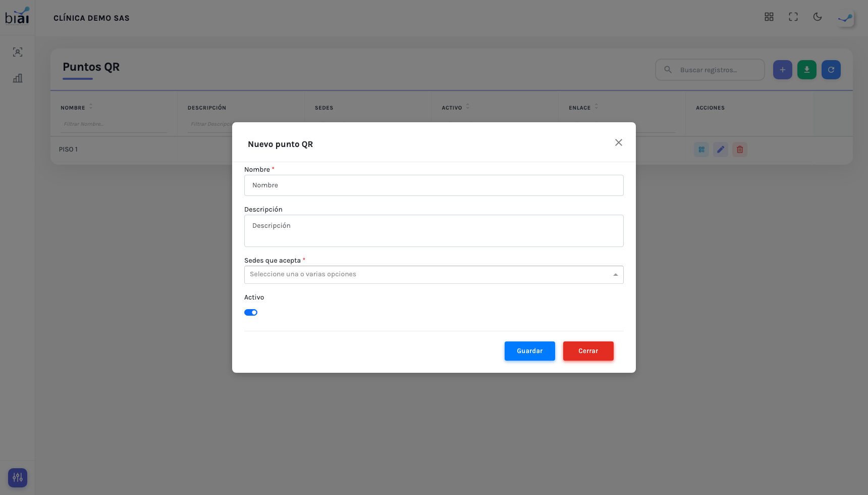Image resolution: width=868 pixels, height=495 pixels.
Task: Edit the PISO 1 row pencil icon
Action: (x=721, y=150)
